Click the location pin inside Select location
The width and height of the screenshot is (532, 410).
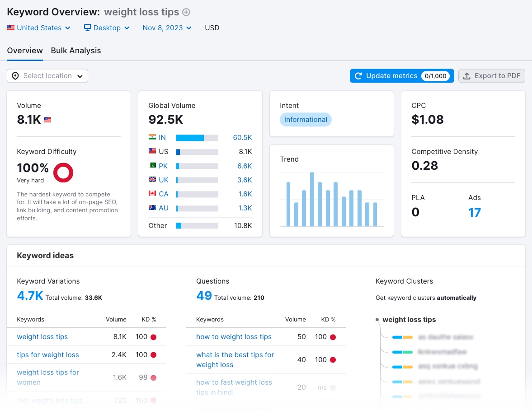point(16,76)
